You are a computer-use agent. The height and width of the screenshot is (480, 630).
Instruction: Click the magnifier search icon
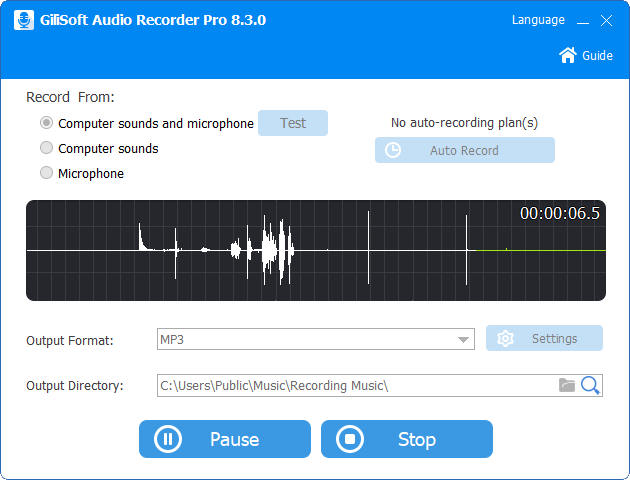(x=590, y=386)
